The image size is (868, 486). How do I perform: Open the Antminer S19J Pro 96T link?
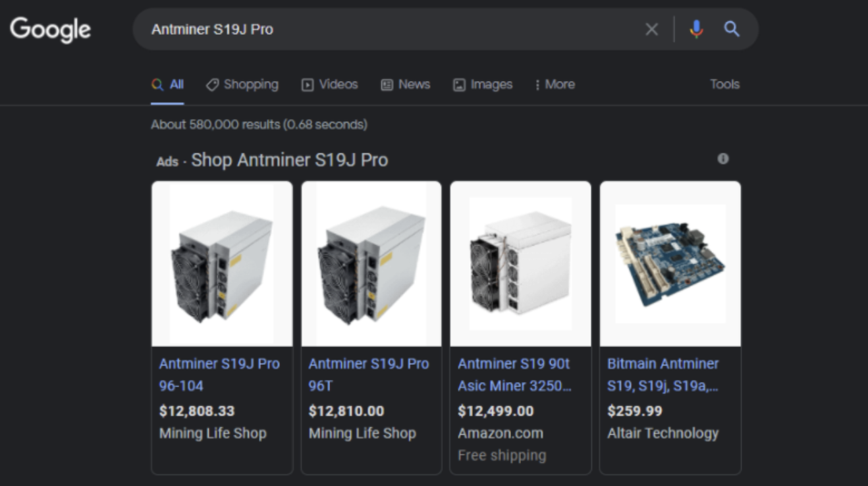[368, 374]
